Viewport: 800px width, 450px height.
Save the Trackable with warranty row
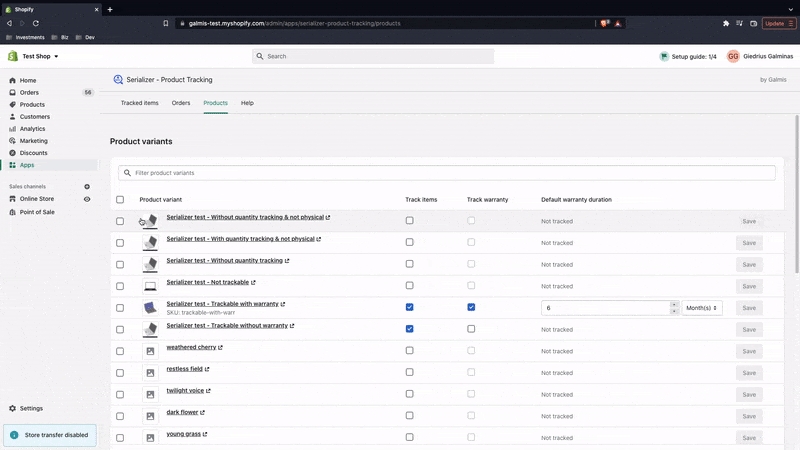[x=749, y=308]
